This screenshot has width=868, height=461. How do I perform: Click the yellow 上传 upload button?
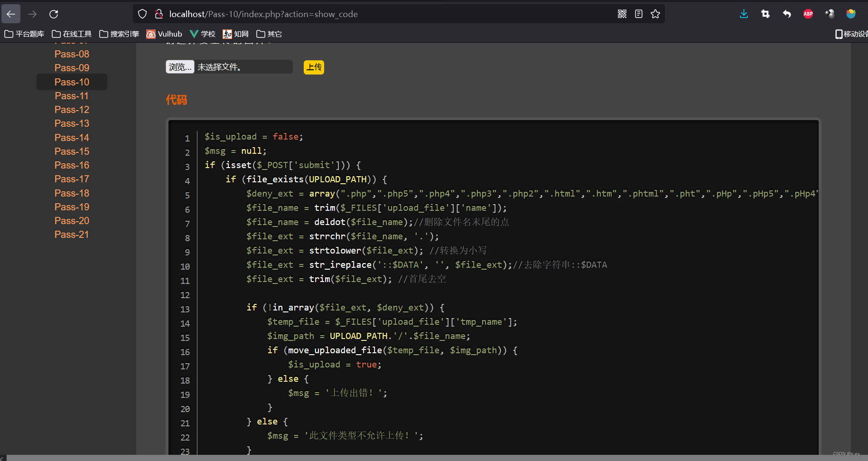[314, 67]
